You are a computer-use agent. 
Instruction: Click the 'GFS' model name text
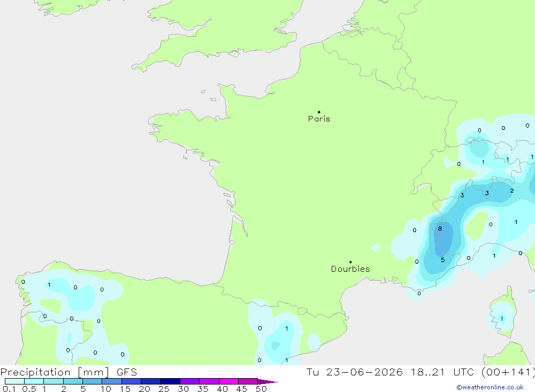click(127, 372)
